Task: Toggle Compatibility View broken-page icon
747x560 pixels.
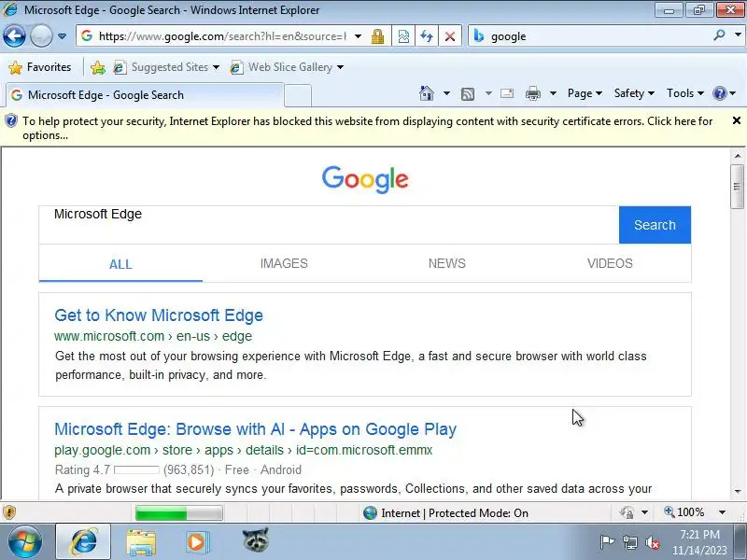Action: click(403, 36)
